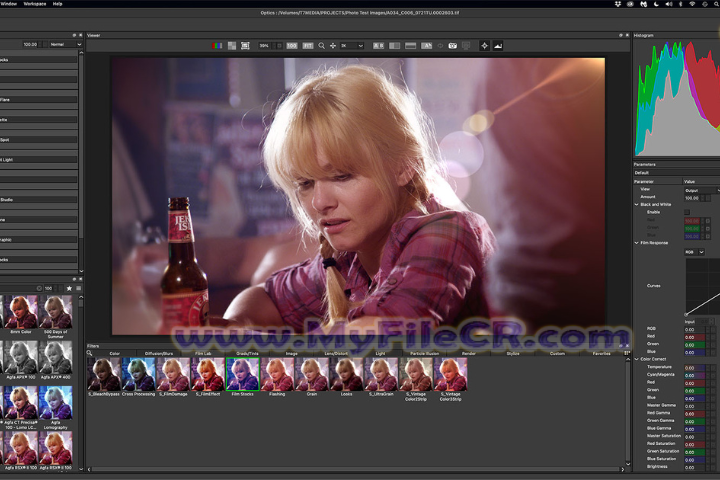
Task: Click the layer opacity 100.00 field
Action: pyautogui.click(x=30, y=44)
